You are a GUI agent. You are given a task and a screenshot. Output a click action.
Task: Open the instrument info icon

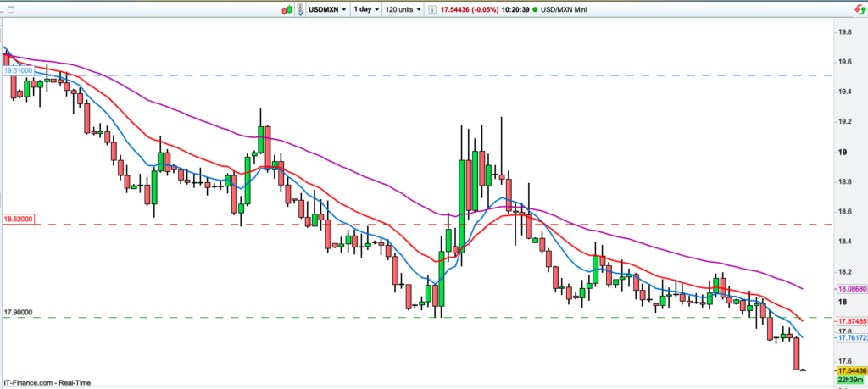[x=432, y=8]
